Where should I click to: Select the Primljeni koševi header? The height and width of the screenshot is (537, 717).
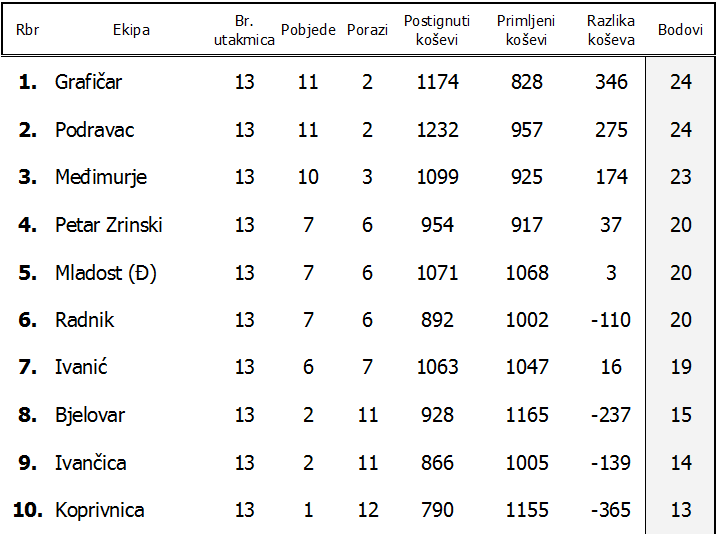click(527, 30)
